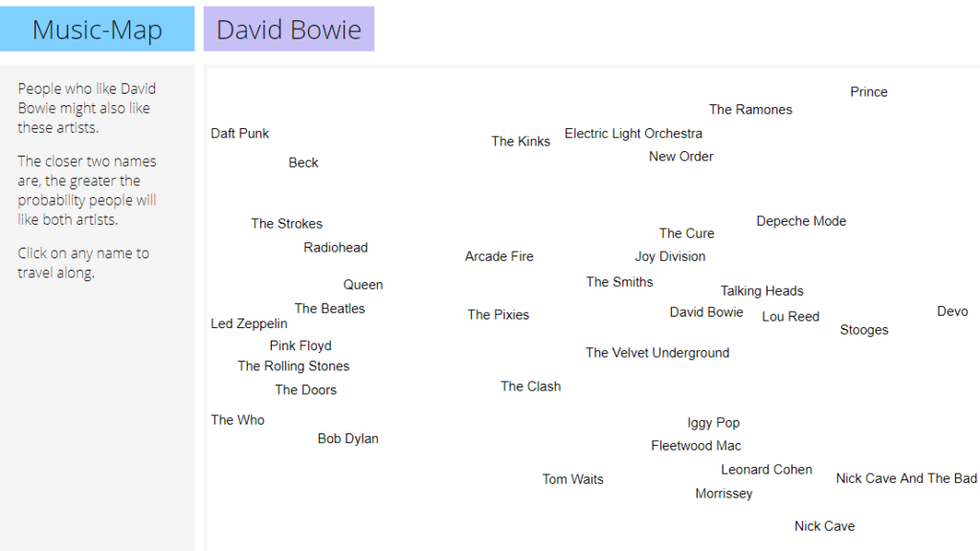Select Iggy Pop on the map
The image size is (980, 551).
click(x=713, y=423)
